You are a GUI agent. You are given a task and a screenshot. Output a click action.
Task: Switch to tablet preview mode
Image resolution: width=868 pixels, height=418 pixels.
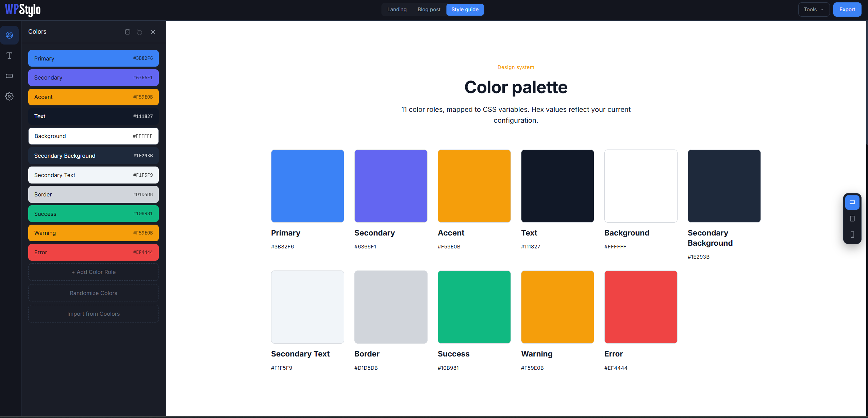pos(852,219)
